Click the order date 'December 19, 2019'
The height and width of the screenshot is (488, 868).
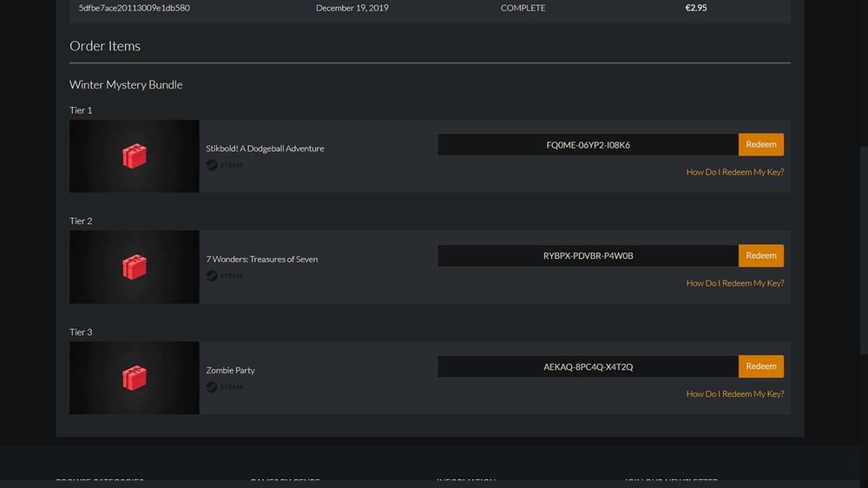tap(352, 8)
